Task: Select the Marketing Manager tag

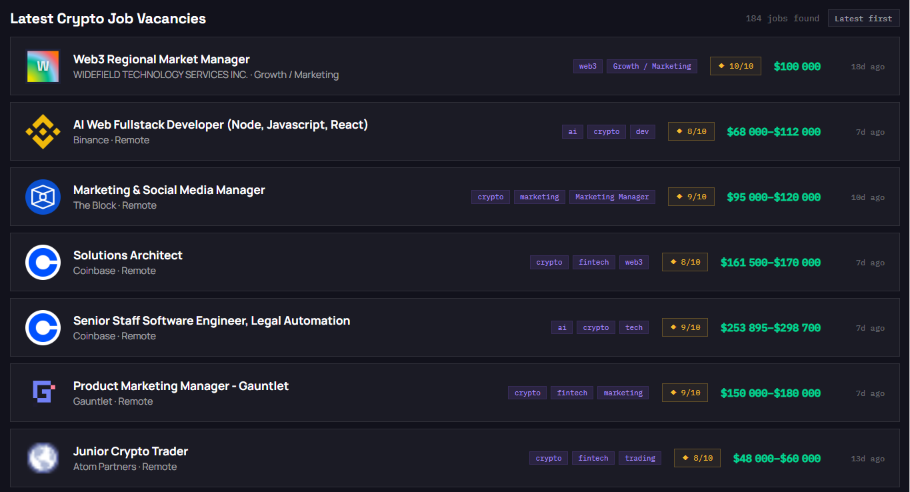Action: pyautogui.click(x=612, y=197)
